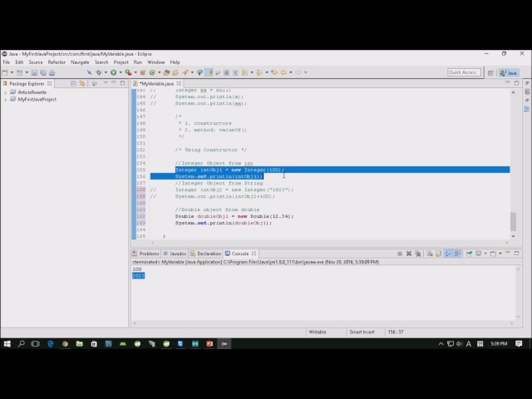Screen dimensions: 532x399
Task: Toggle Scroll Lock in console
Action: coord(438,254)
